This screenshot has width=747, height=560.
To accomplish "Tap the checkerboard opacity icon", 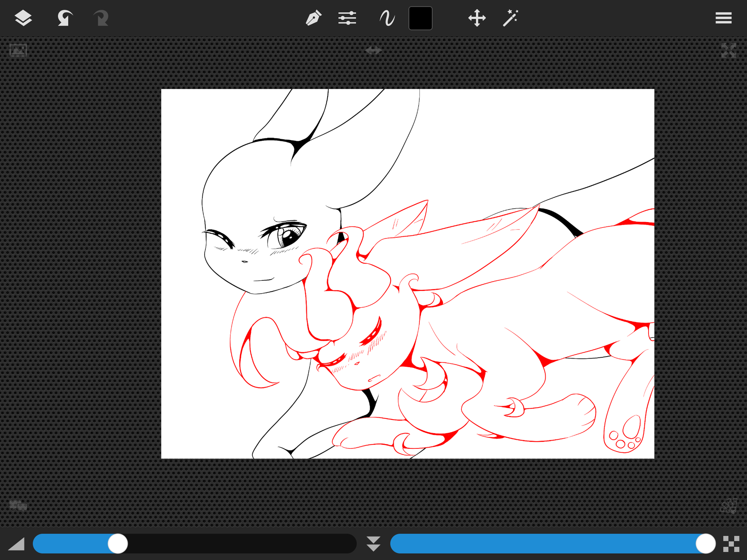I will coord(731,544).
